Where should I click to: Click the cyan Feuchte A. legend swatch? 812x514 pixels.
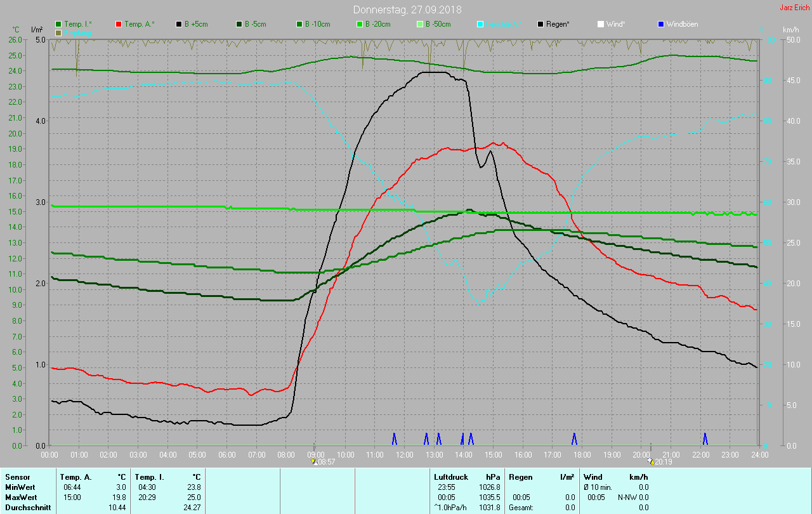tap(480, 24)
